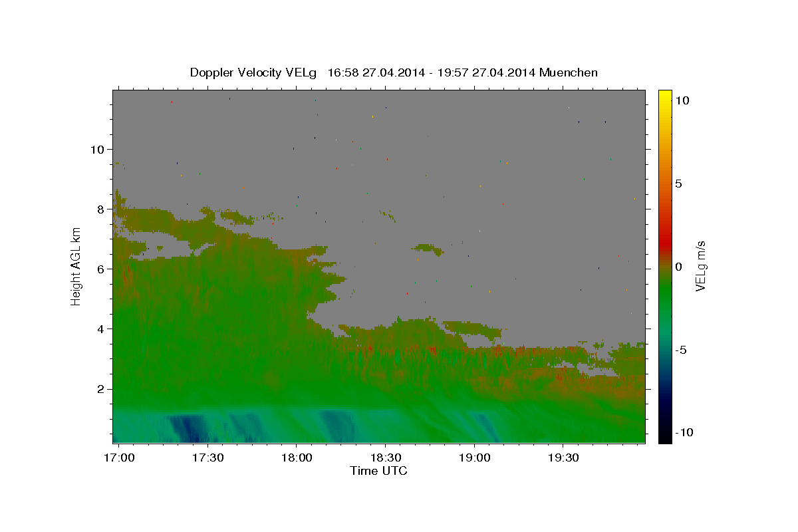Click the height tick label 10

[x=97, y=150]
